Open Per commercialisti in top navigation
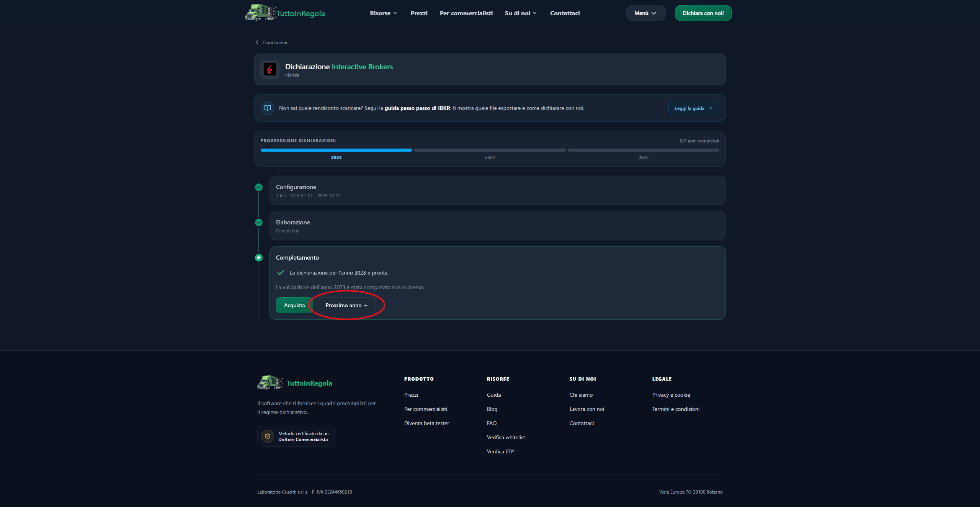This screenshot has width=980, height=507. 466,13
